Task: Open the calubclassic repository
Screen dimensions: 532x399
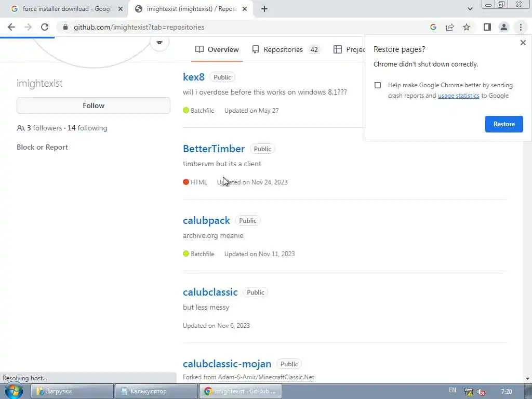Action: pos(210,292)
